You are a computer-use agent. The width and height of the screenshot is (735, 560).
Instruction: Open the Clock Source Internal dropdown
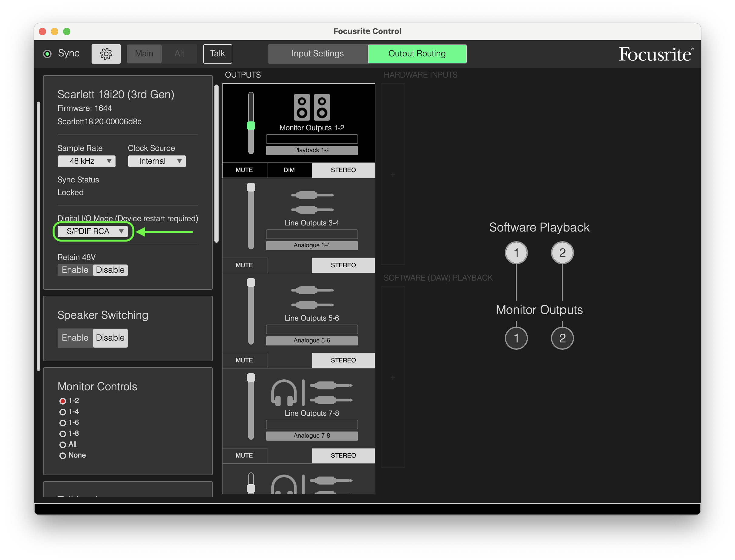click(157, 161)
